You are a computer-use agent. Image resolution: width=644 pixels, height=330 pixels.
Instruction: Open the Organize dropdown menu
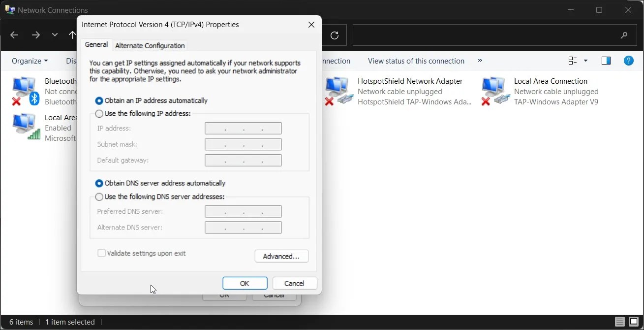pos(29,61)
